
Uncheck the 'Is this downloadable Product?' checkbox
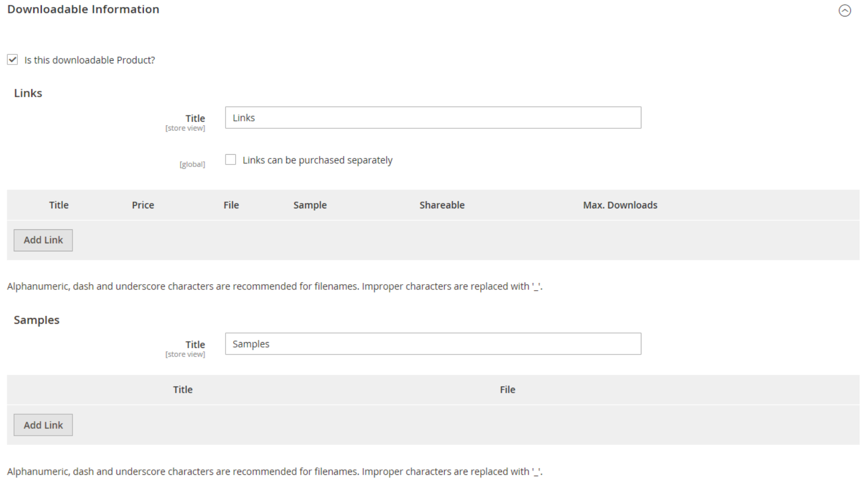[12, 60]
